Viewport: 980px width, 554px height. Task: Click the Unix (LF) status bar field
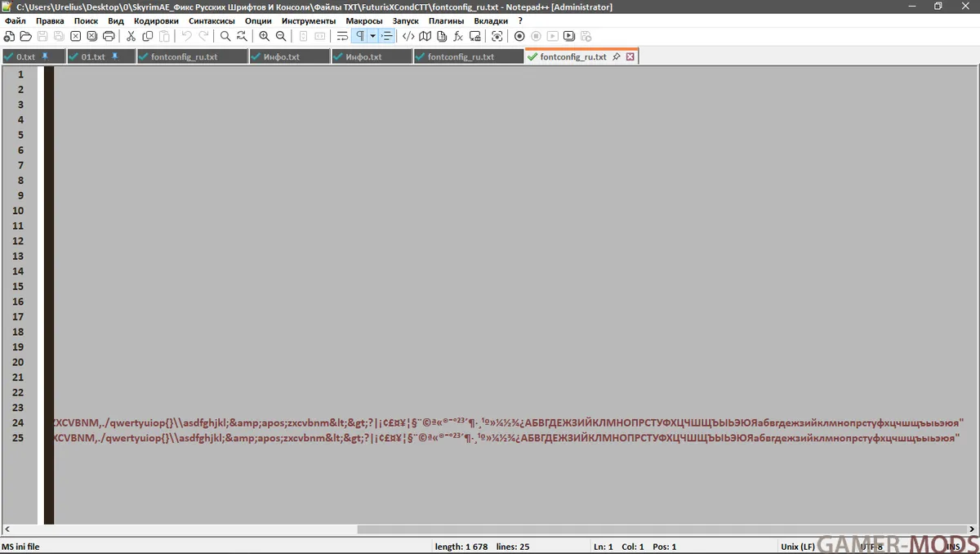coord(797,547)
